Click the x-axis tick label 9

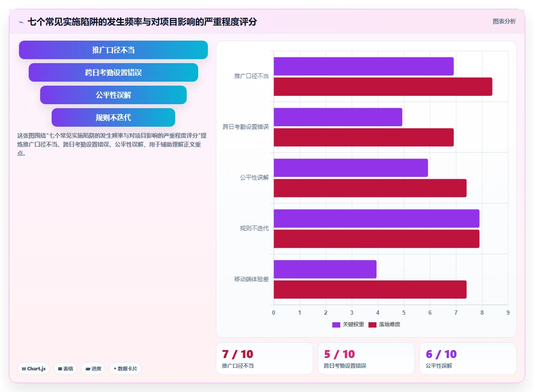pos(508,313)
